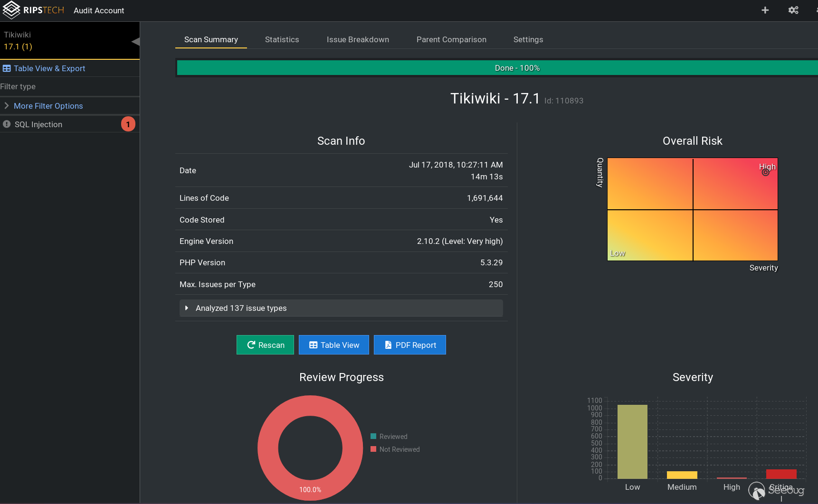
Task: Click the RIPSTECH logo icon
Action: point(11,10)
